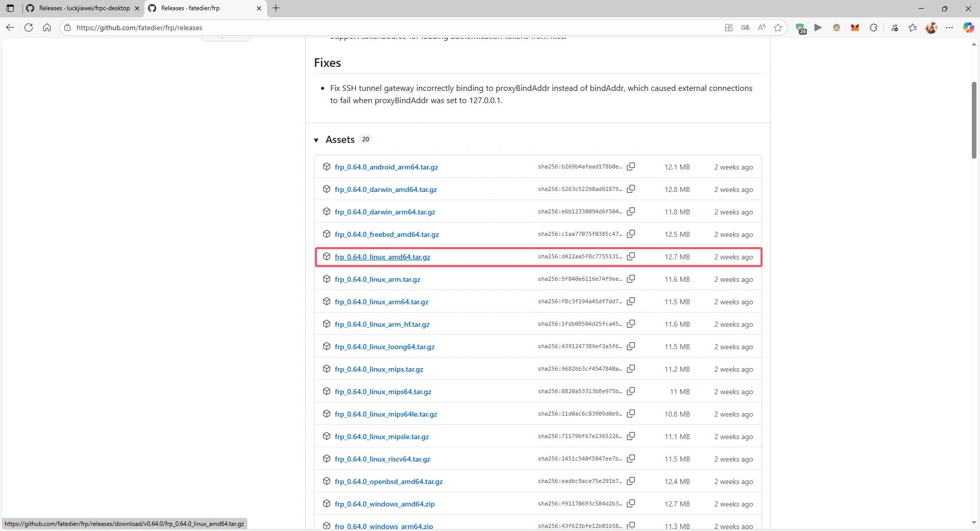
Task: Copy the SHA256 hash for frp_0.64.0_linux_amd64.tar.gz
Action: tap(631, 256)
